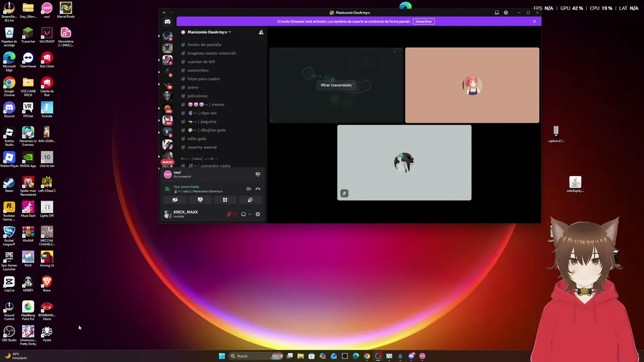Click the Voz conectada status text
The width and height of the screenshot is (644, 362).
point(186,187)
